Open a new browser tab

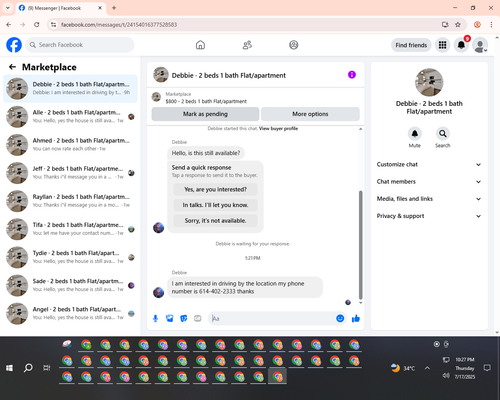point(114,8)
